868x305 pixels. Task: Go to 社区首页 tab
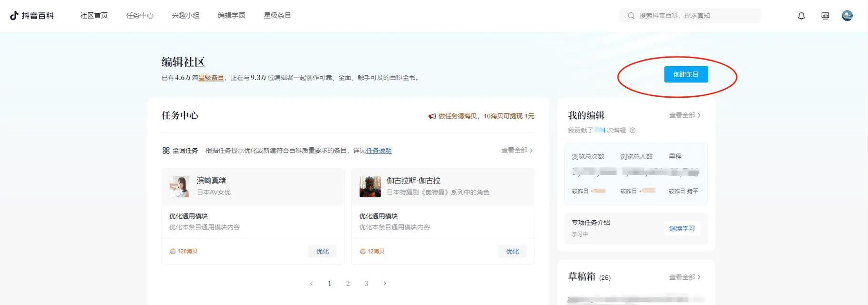tap(94, 16)
